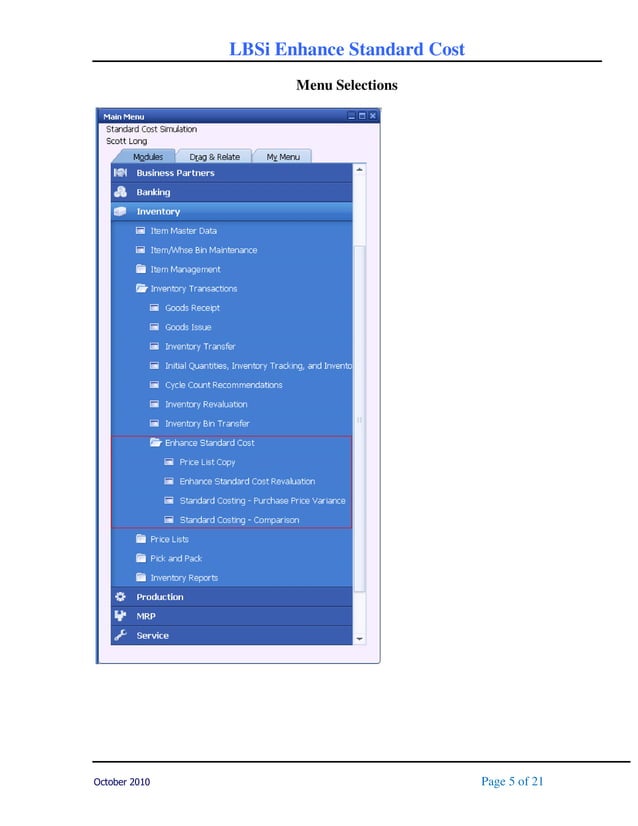Switch to the My Menu tab
The height and width of the screenshot is (826, 638).
coord(283,157)
